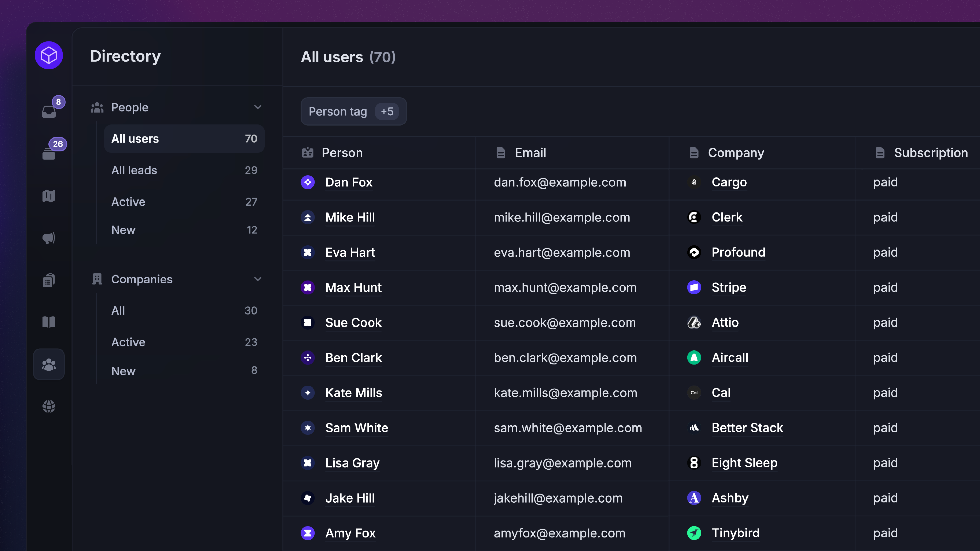Collapse the Companies section chevron
Screen dimensions: 980x551
[258, 279]
